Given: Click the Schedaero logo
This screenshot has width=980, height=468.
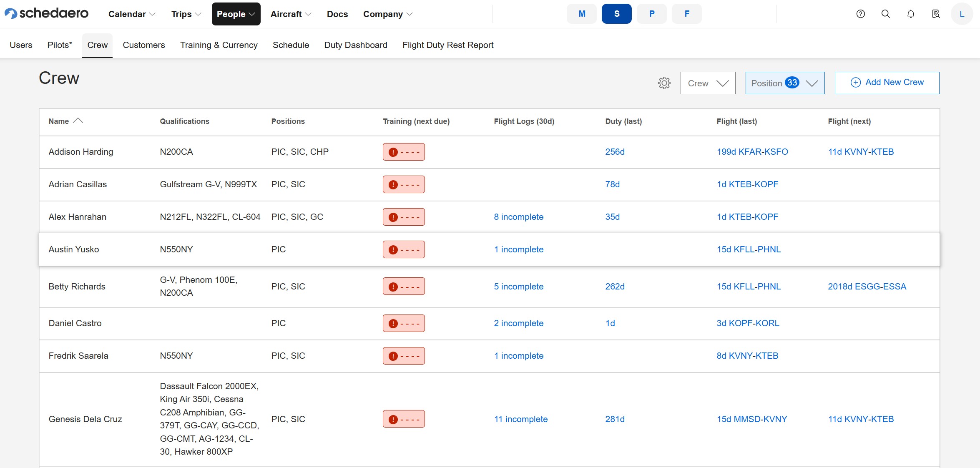Looking at the screenshot, I should pyautogui.click(x=46, y=14).
